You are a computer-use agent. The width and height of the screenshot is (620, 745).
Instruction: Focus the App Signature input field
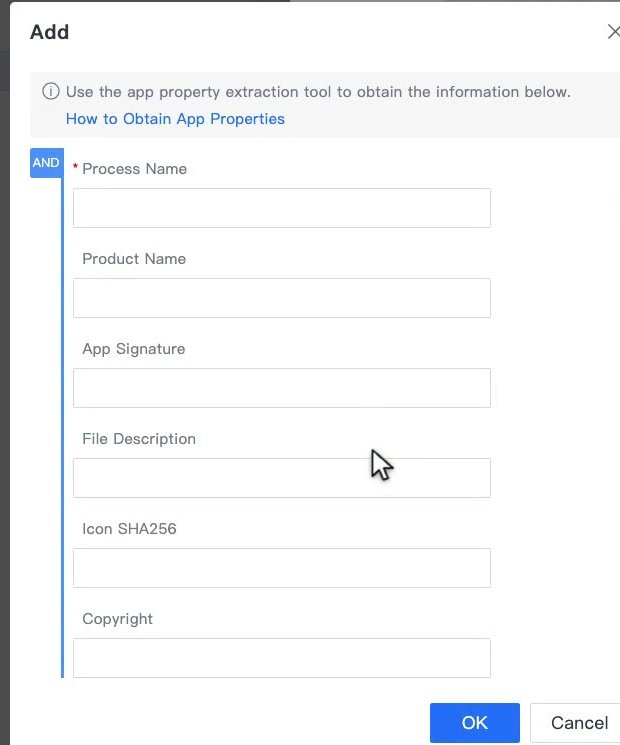coord(282,388)
